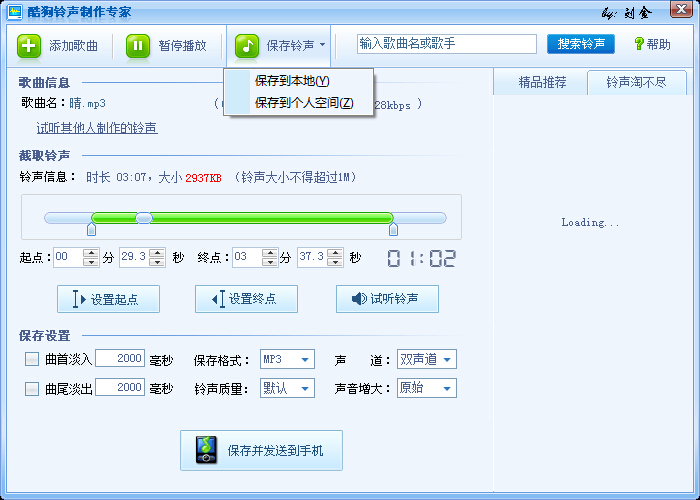Toggle the 保存铃声 dropdown arrow
This screenshot has height=500, width=700.
(x=322, y=45)
